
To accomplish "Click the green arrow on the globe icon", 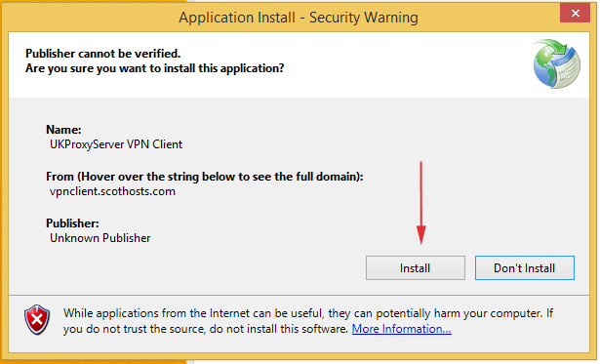I will 555,49.
